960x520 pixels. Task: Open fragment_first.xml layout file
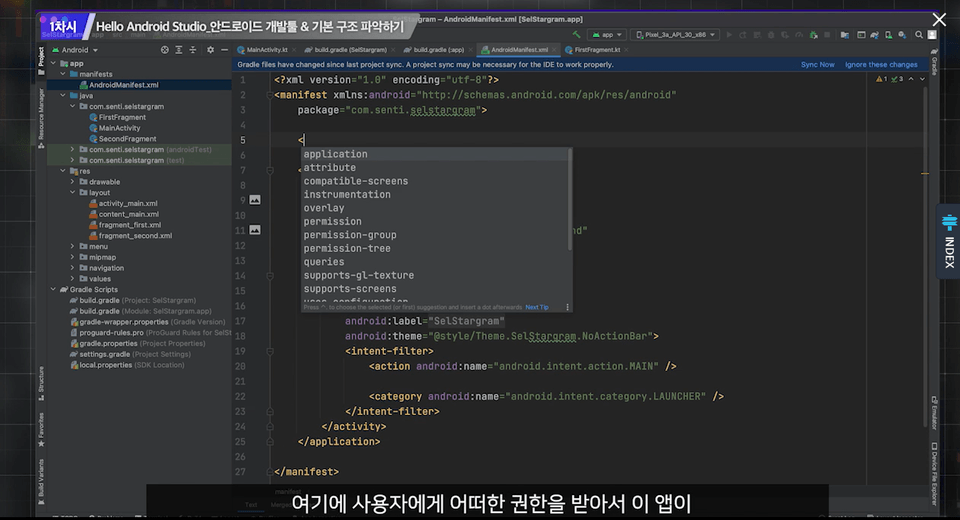(130, 225)
